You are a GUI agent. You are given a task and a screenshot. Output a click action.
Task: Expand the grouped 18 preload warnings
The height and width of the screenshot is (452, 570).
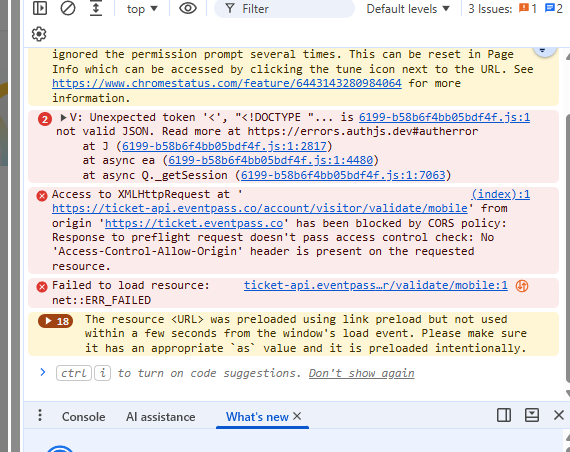click(55, 321)
